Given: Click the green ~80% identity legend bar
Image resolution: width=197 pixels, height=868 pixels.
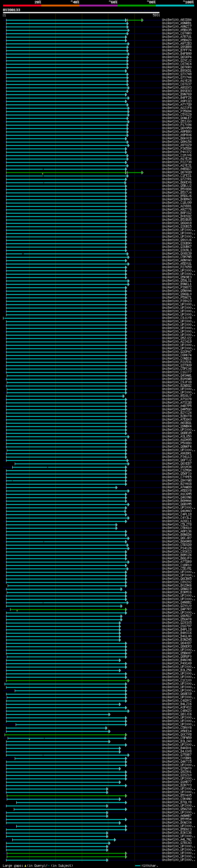Looking at the screenshot, I should 137,6.
